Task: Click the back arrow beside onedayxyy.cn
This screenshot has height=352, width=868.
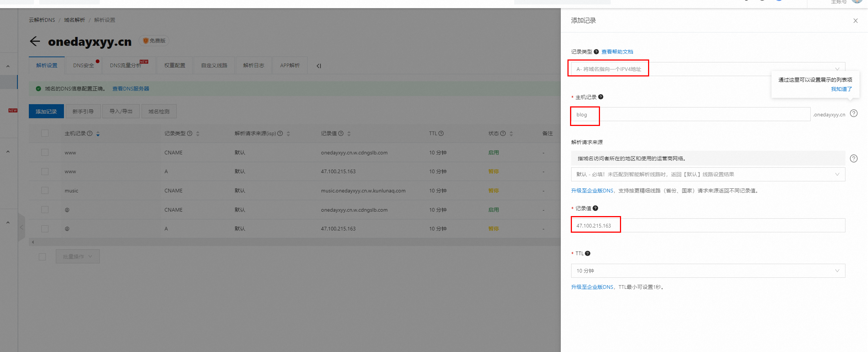Action: point(35,41)
